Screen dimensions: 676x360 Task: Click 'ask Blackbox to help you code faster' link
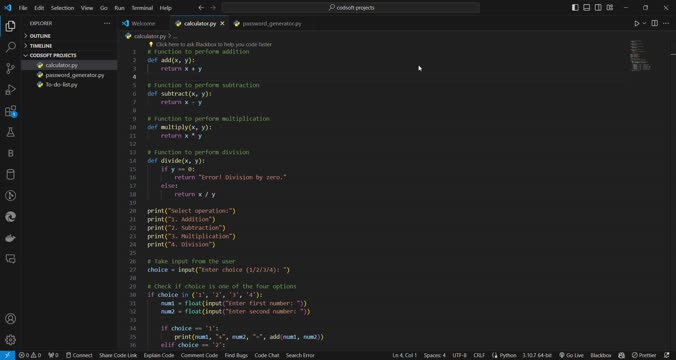tap(214, 44)
